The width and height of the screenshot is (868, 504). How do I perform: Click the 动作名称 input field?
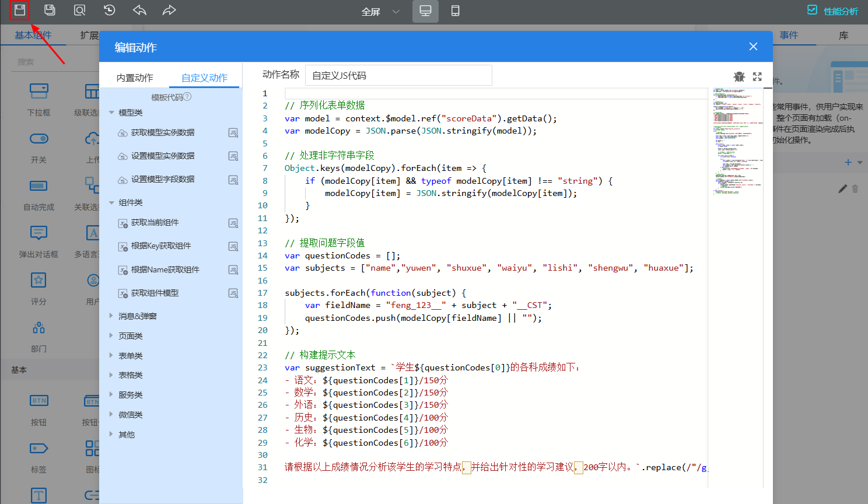tap(398, 75)
